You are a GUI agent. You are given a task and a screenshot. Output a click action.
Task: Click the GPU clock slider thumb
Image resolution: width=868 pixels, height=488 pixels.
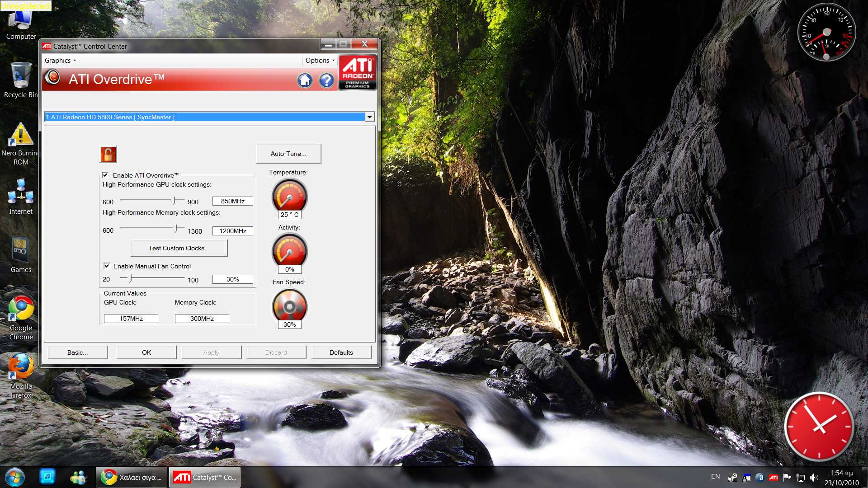click(174, 200)
